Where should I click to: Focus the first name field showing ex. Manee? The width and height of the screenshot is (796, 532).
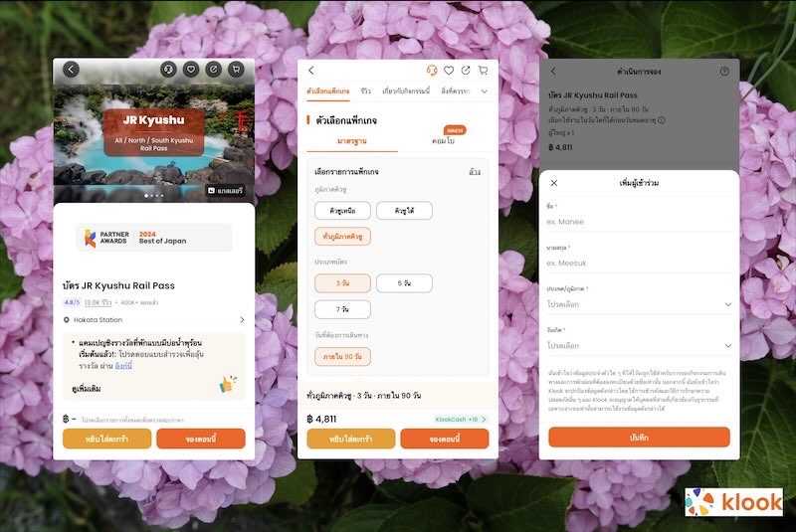[639, 222]
